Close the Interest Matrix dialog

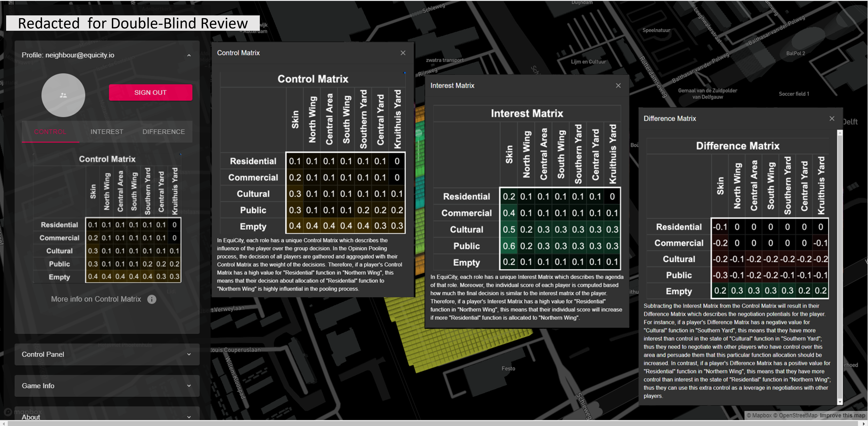tap(618, 86)
